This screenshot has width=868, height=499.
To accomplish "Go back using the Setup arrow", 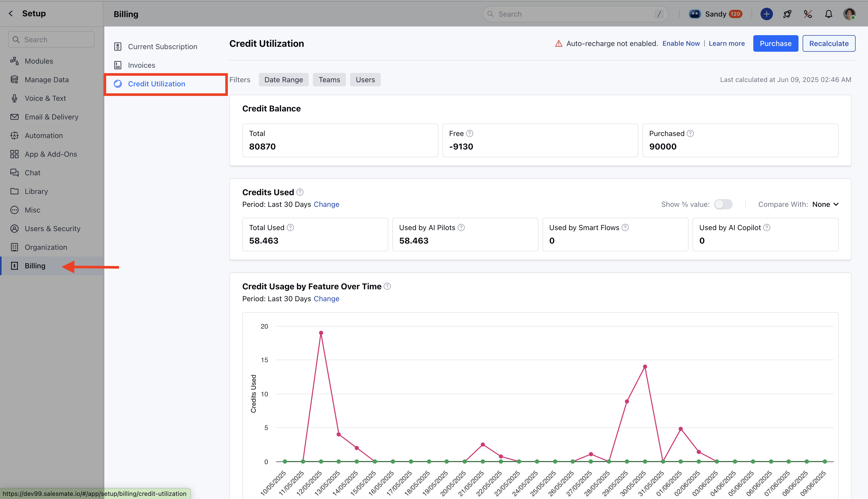I will coord(11,13).
